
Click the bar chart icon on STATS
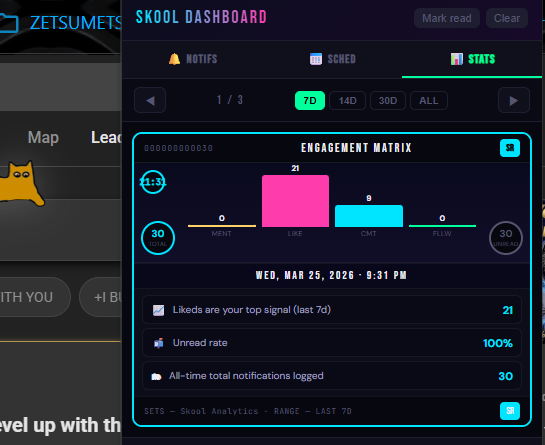click(x=457, y=59)
